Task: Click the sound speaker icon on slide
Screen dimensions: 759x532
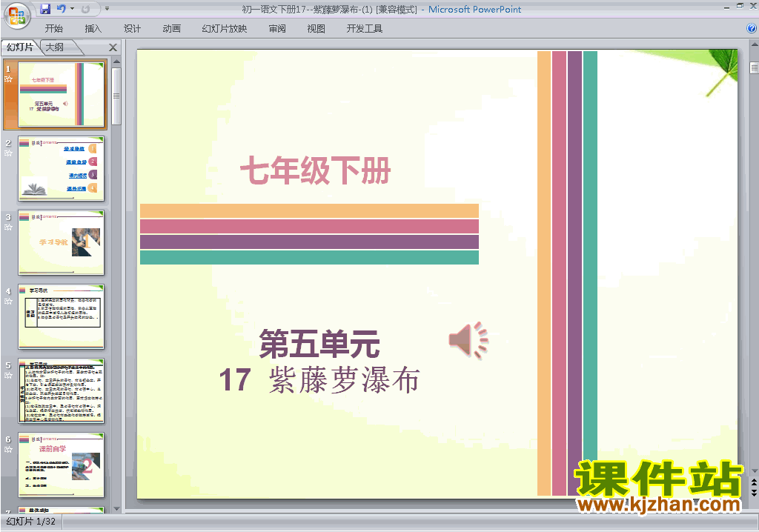Action: coord(468,340)
